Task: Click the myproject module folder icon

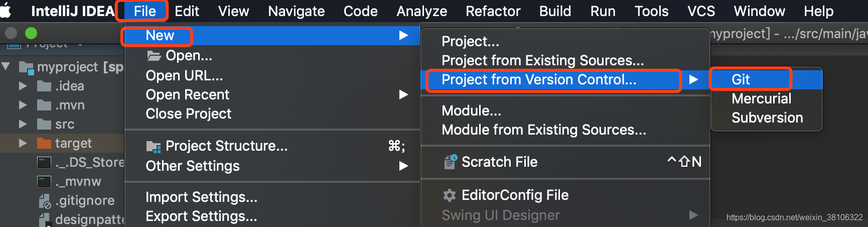Action: pyautogui.click(x=26, y=67)
